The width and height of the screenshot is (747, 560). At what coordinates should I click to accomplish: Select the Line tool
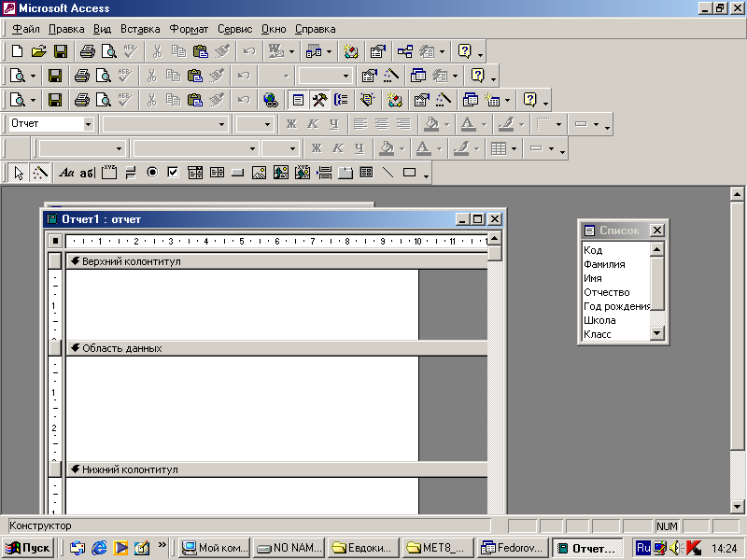(x=388, y=173)
